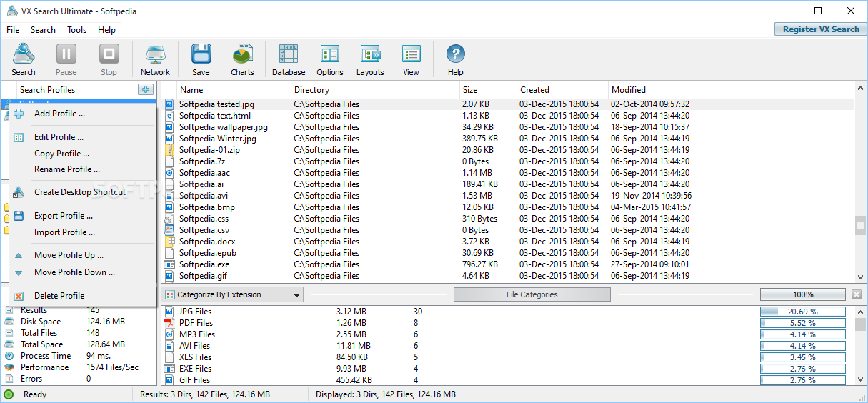Open the Charts toolbar icon

coord(242,59)
